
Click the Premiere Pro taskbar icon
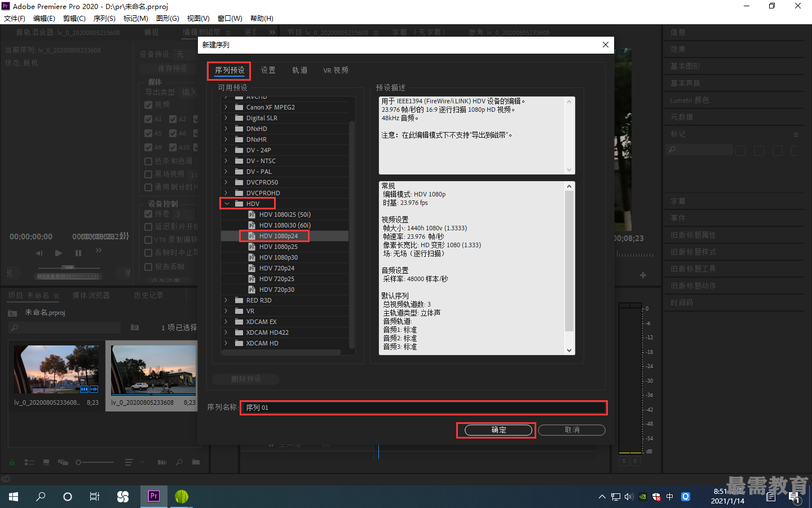[153, 496]
